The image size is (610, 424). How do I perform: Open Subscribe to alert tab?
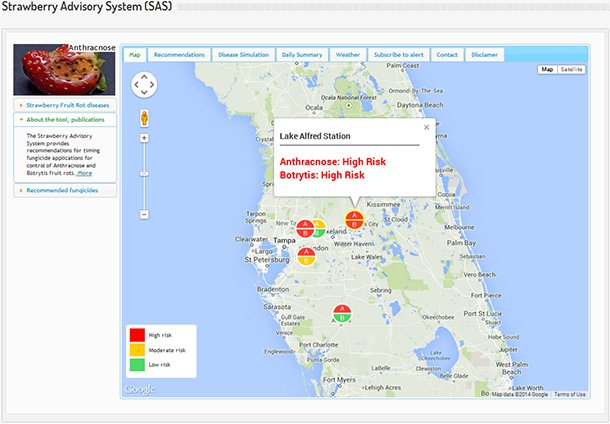click(399, 55)
